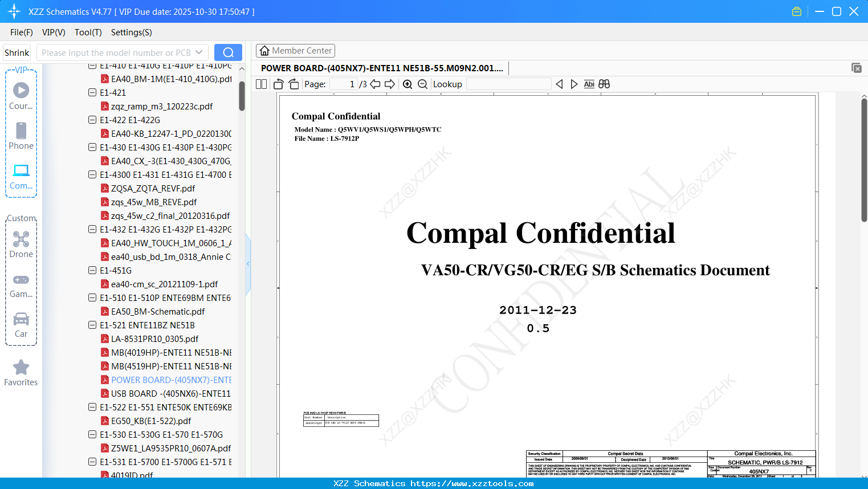Collapse the E1-530 E1-530G node
The width and height of the screenshot is (868, 489).
[92, 434]
